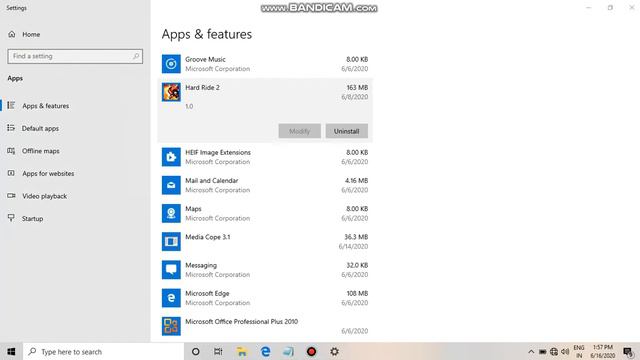Click the Hard Ride 2 game icon

(171, 92)
